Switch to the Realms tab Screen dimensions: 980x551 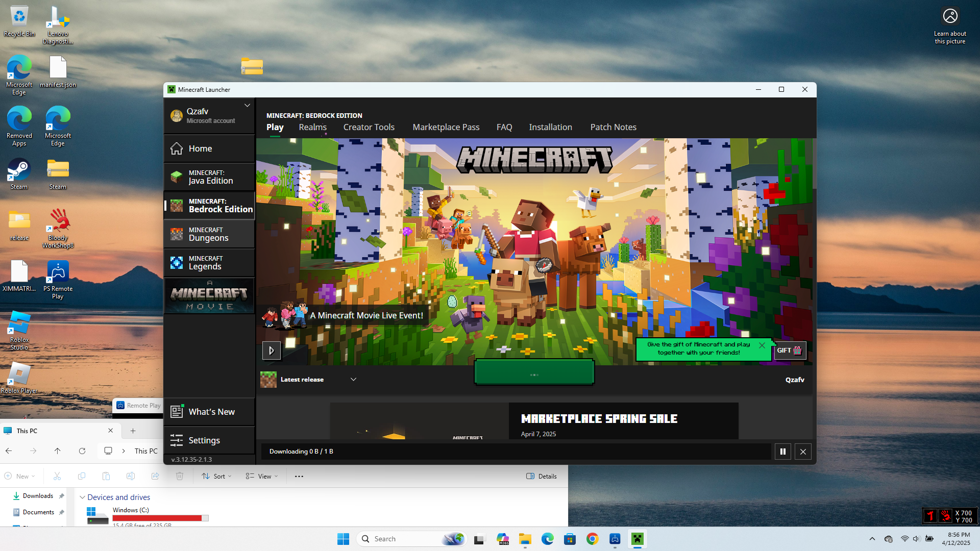click(313, 127)
